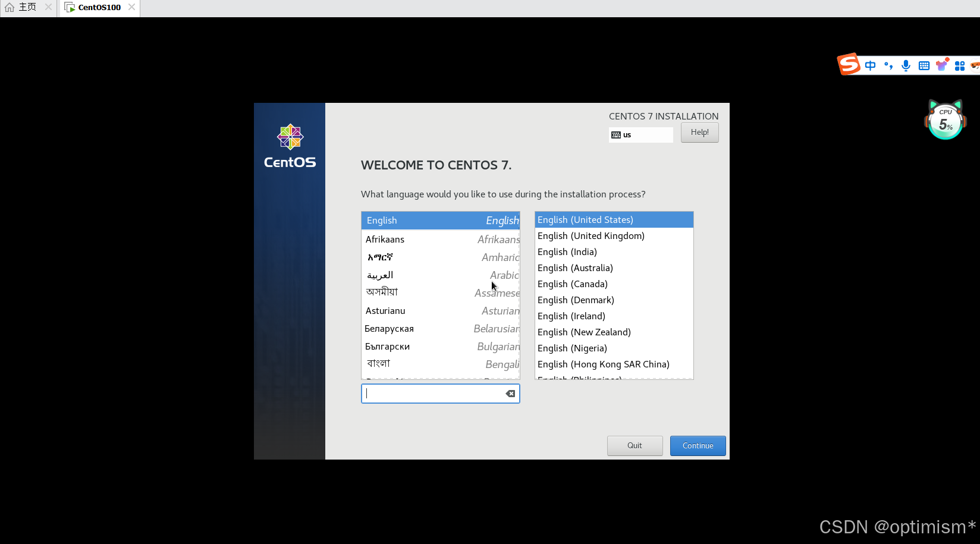Choose English (Canada) locale

point(614,284)
